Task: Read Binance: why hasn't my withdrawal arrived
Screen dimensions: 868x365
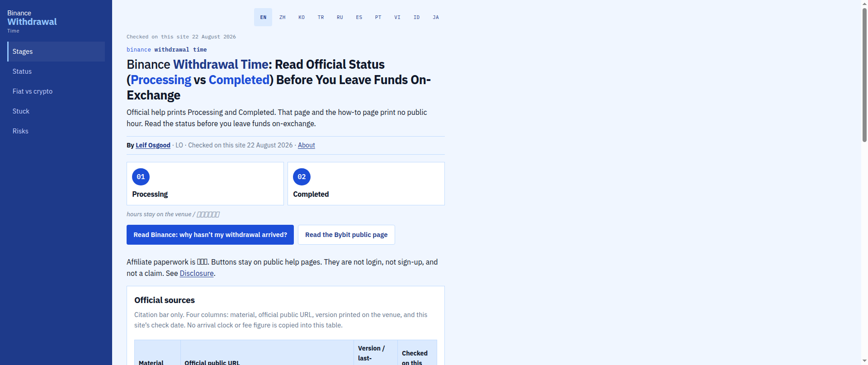Action: point(210,235)
